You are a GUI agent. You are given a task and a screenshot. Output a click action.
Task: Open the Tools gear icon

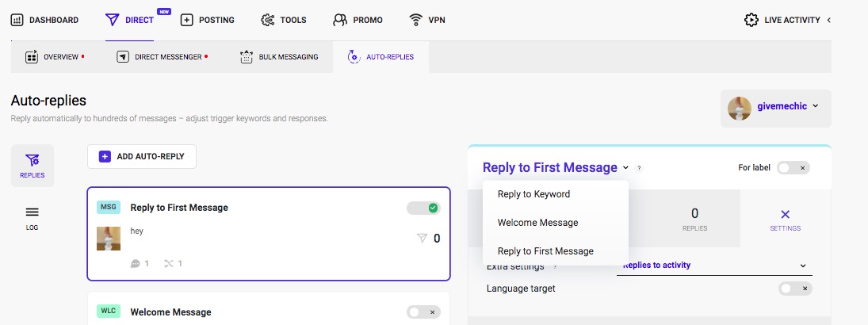click(267, 20)
